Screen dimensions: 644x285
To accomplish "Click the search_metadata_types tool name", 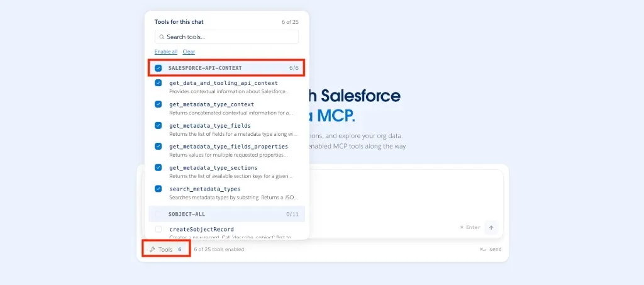I will click(x=205, y=189).
